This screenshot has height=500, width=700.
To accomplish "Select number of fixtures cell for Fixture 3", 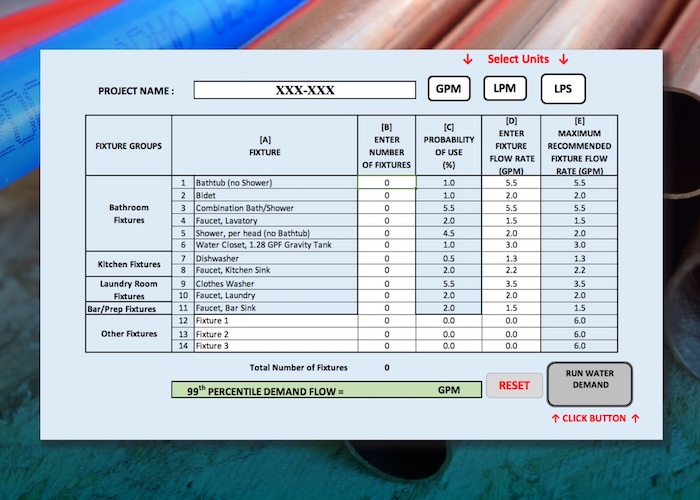I will coord(387,346).
